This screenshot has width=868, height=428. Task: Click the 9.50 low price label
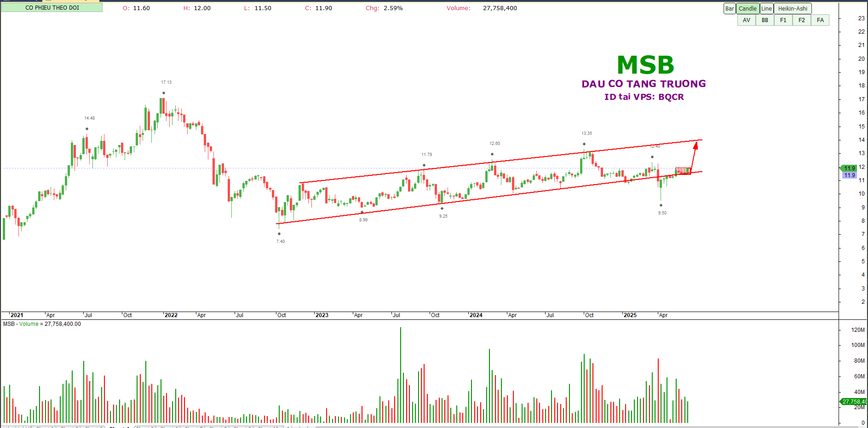(662, 213)
